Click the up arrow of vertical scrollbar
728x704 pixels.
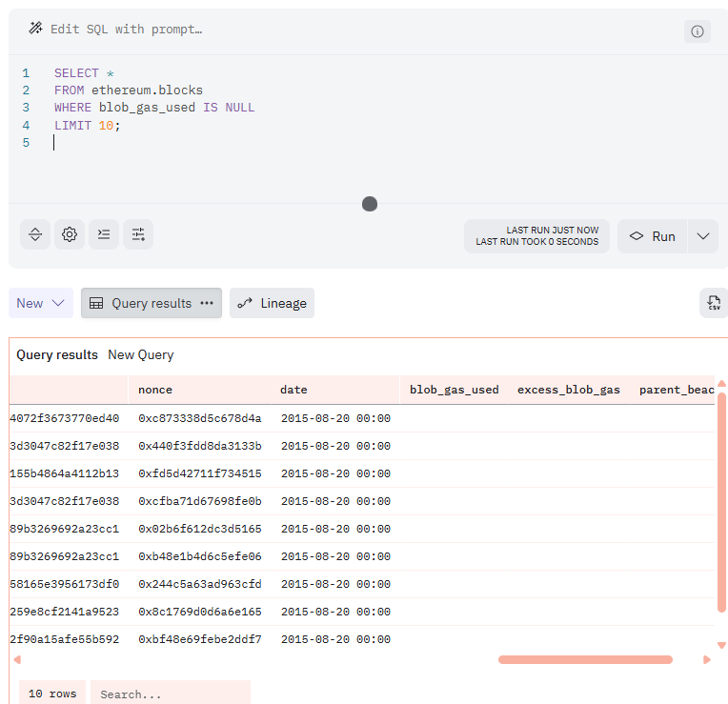(721, 383)
